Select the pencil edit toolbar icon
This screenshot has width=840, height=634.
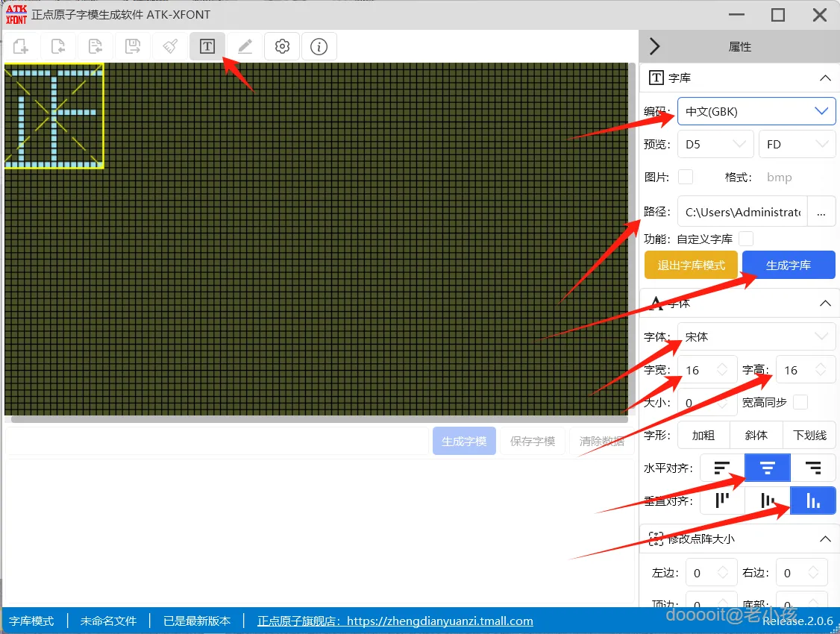click(x=245, y=46)
